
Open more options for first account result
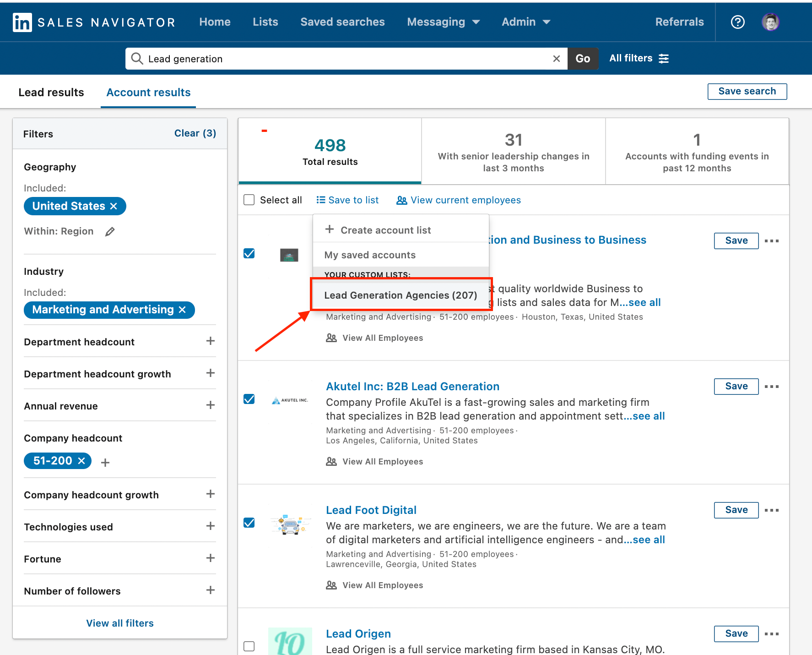[x=772, y=241]
